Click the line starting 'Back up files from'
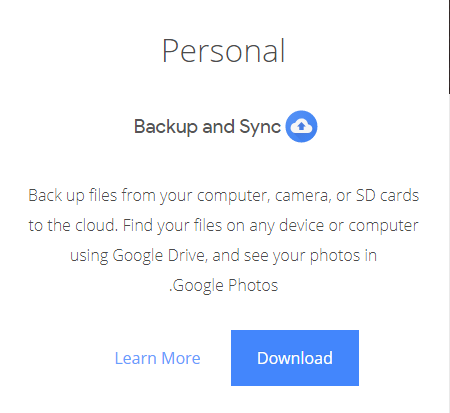 point(224,196)
